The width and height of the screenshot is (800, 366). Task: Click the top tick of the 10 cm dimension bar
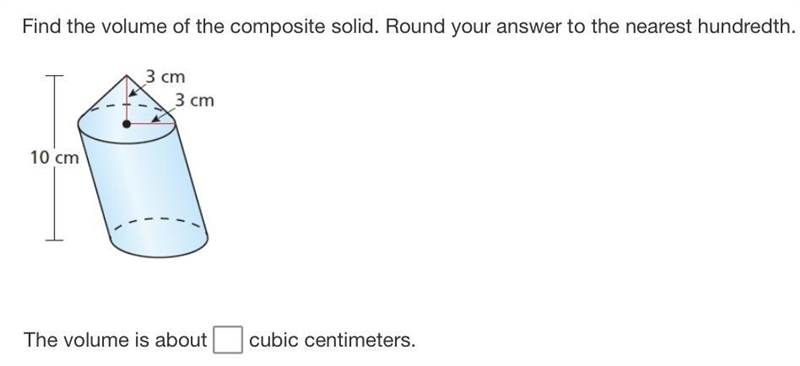(54, 76)
